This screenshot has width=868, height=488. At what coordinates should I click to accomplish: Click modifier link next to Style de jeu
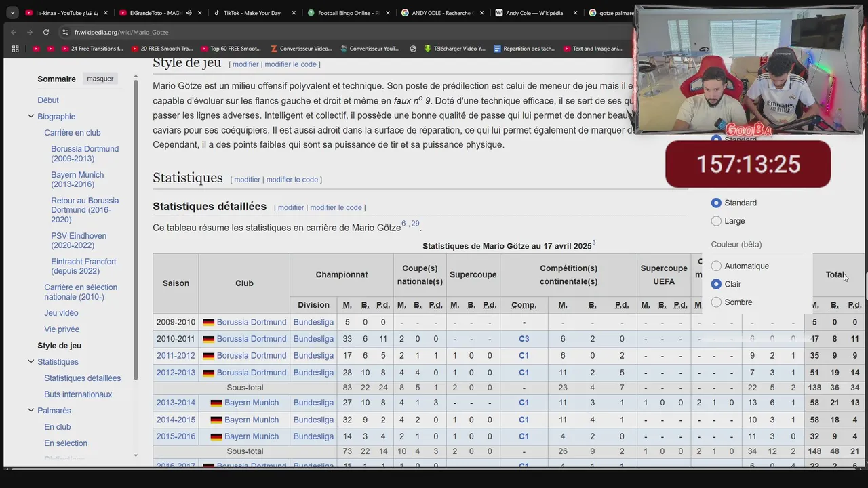coord(245,64)
